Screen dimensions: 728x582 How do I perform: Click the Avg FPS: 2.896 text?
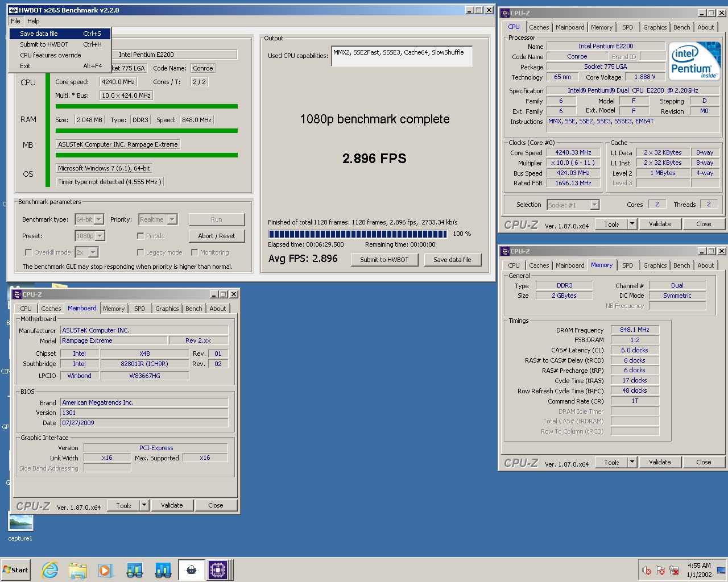tap(303, 259)
